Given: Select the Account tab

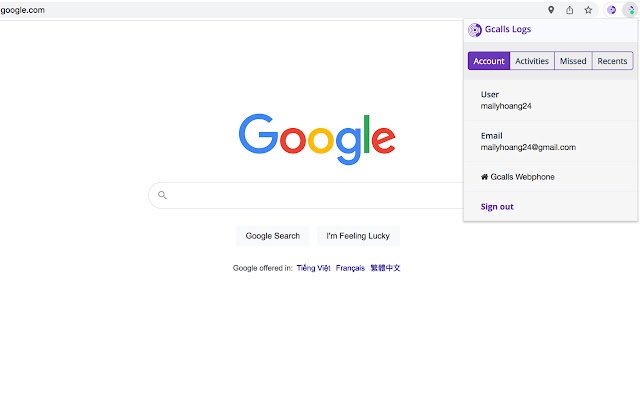Looking at the screenshot, I should [x=489, y=61].
